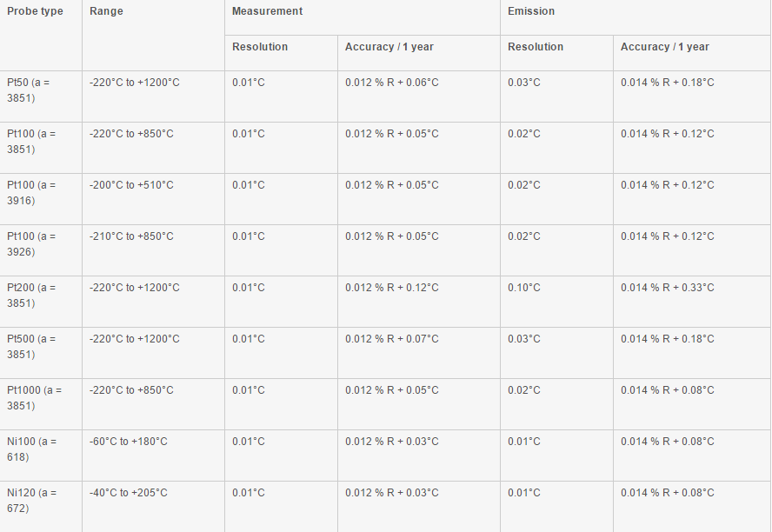
Task: Select the Range column header
Action: pyautogui.click(x=106, y=11)
